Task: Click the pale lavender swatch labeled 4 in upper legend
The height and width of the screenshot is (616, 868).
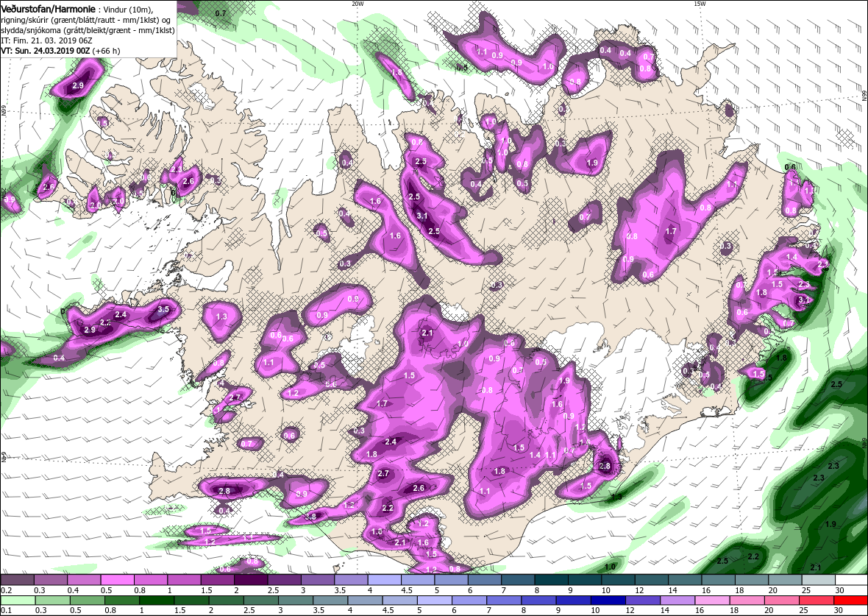Action: point(384,580)
